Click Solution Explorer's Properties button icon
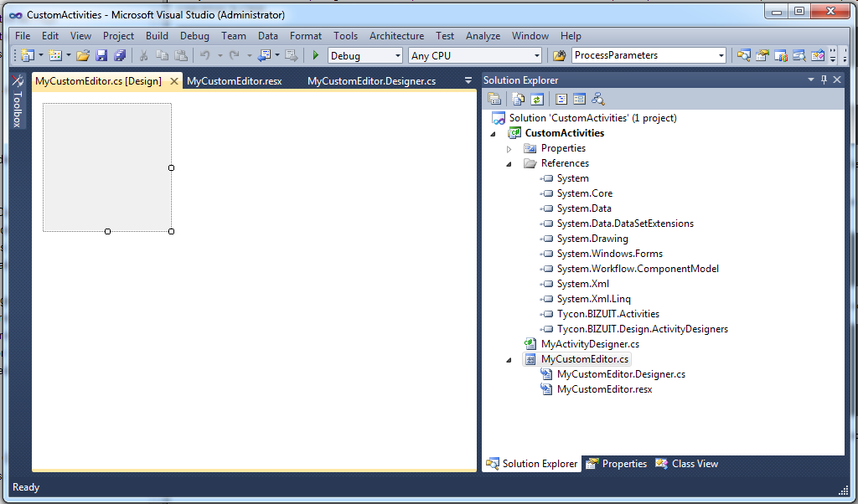 [494, 99]
